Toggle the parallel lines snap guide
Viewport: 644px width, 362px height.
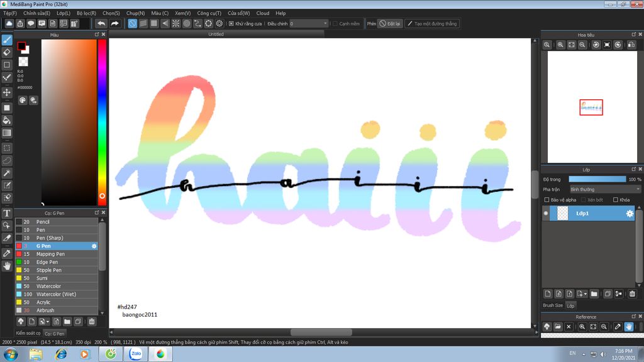pyautogui.click(x=143, y=24)
